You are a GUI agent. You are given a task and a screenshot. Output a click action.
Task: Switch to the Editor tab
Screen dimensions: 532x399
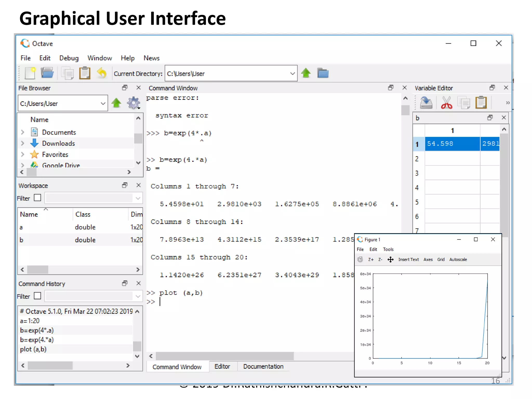pyautogui.click(x=222, y=367)
